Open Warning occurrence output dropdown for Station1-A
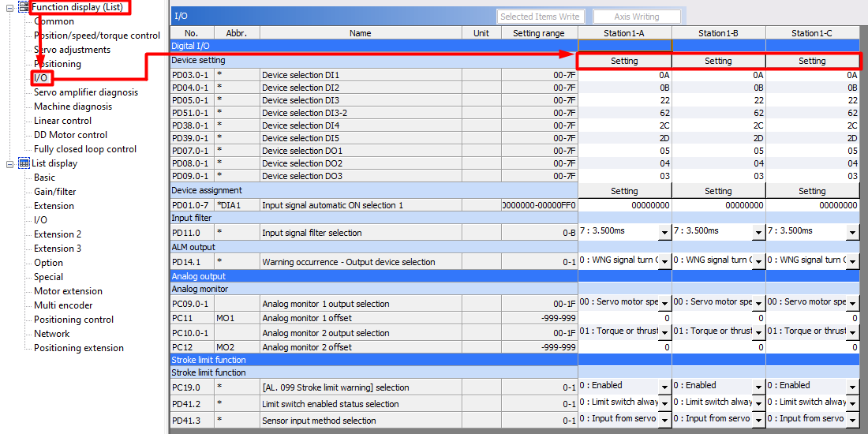 [x=664, y=262]
